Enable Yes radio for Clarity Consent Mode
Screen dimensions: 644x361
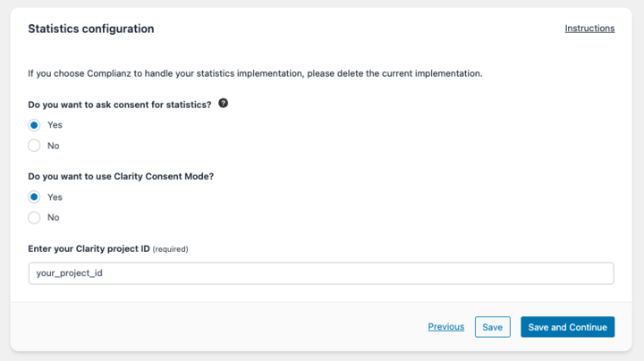(x=34, y=197)
